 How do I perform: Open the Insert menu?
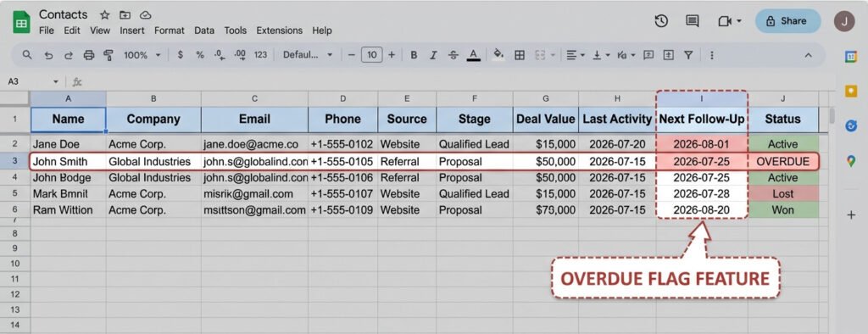pyautogui.click(x=132, y=31)
